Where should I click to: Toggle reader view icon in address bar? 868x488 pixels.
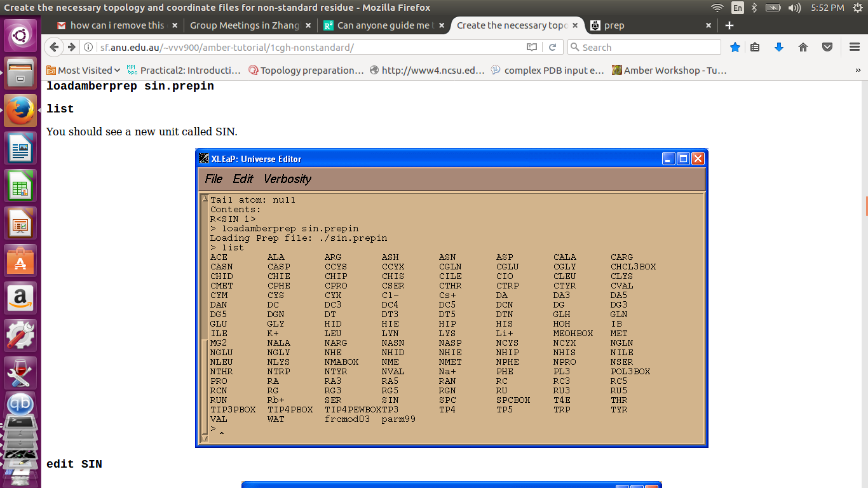coord(532,47)
